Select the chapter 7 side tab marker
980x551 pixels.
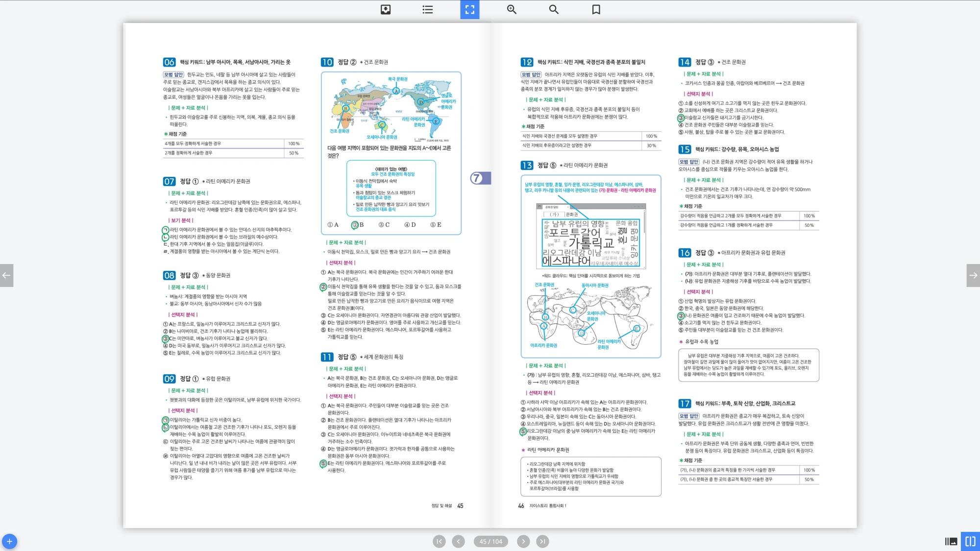tap(480, 178)
